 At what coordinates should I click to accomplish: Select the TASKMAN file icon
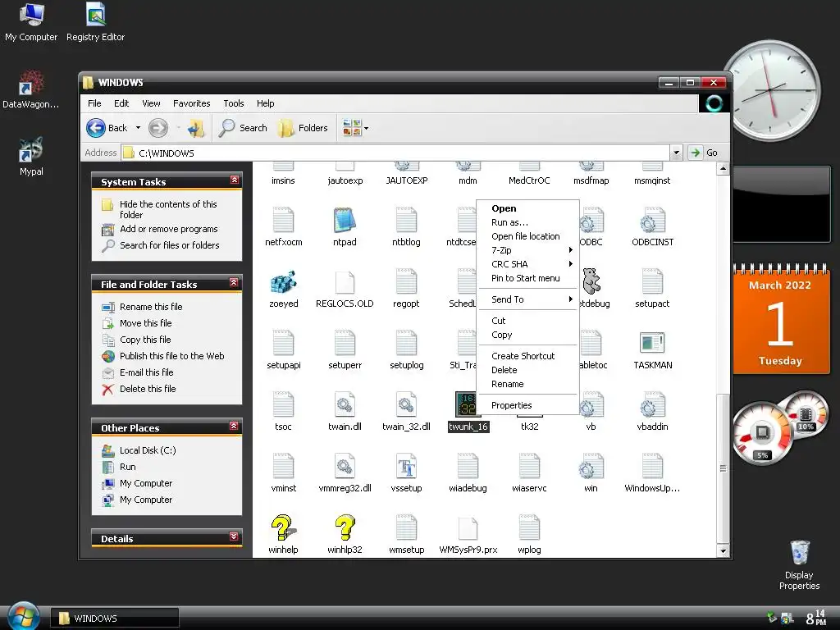coord(652,343)
